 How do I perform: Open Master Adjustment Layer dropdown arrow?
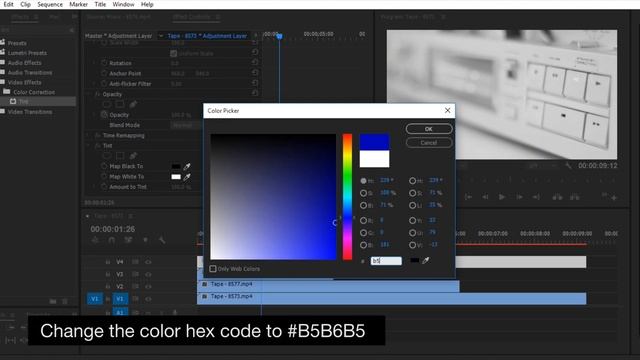[x=161, y=36]
